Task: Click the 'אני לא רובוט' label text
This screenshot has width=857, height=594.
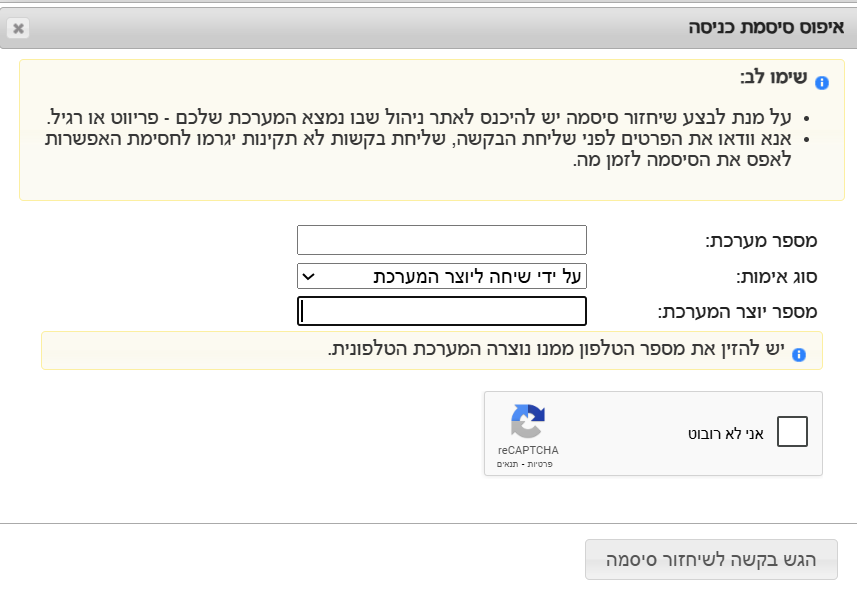Action: click(x=726, y=433)
